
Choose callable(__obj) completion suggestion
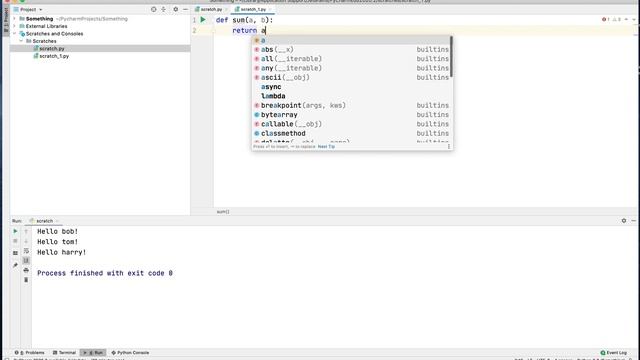point(351,124)
